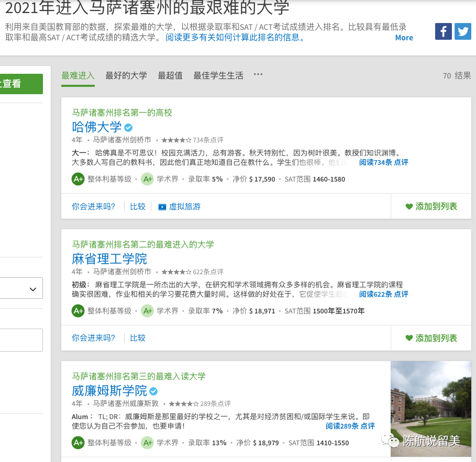Share the page via the Facebook icon
Viewport: 476px width, 462px height.
tap(443, 31)
